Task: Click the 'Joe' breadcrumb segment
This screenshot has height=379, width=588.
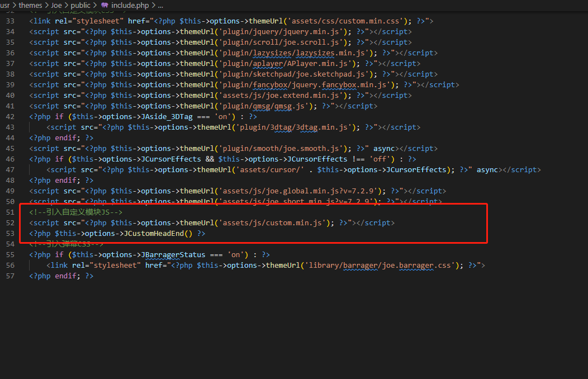Action: (56, 5)
